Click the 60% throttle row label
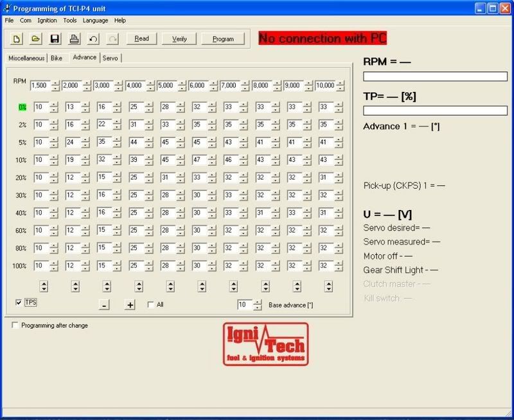The height and width of the screenshot is (420, 514). [x=21, y=231]
